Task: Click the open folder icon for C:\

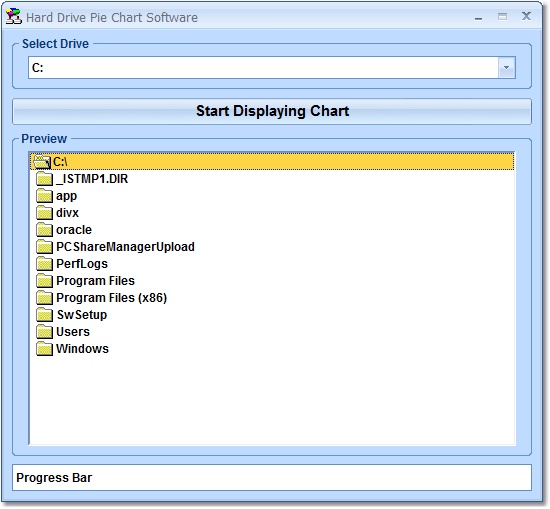Action: [42, 162]
